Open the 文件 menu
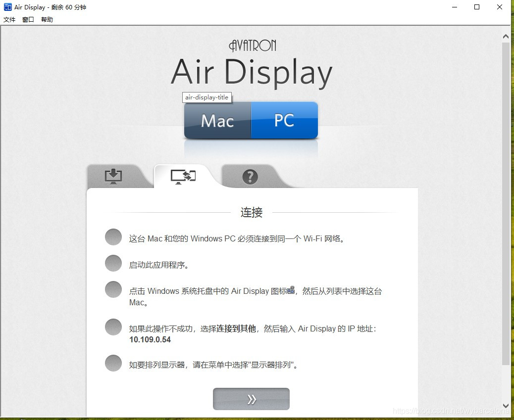 [x=9, y=20]
